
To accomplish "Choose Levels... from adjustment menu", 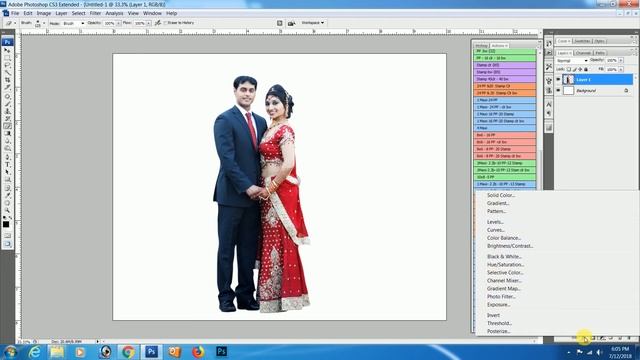I will point(495,222).
